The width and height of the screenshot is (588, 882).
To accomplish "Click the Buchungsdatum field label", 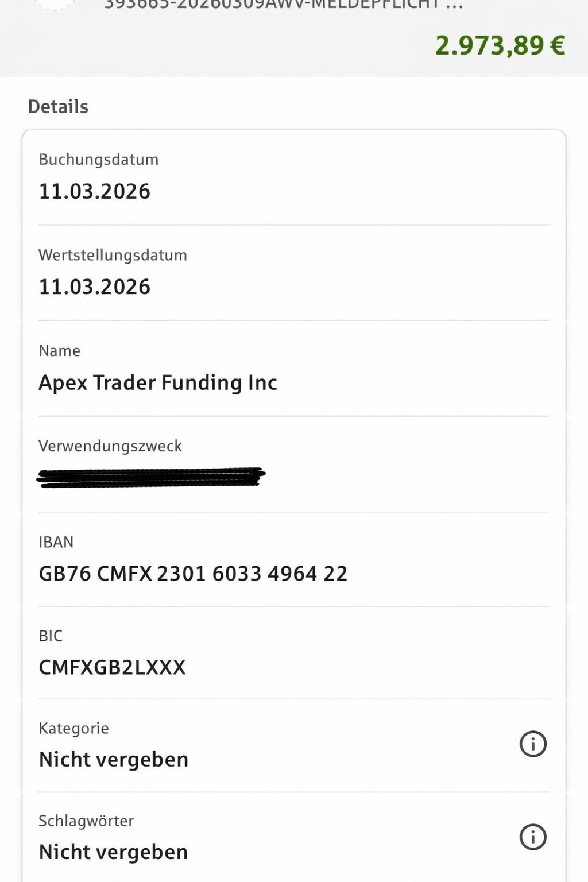I will (x=98, y=160).
